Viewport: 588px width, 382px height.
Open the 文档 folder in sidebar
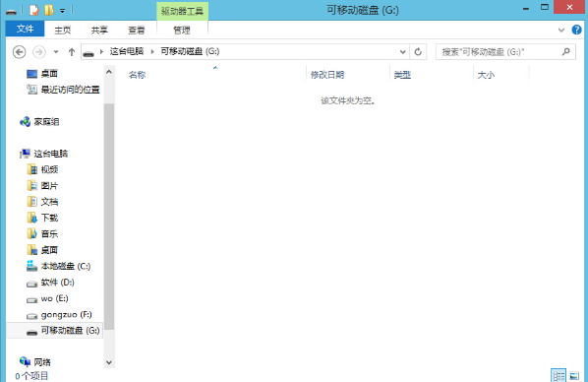click(x=49, y=202)
